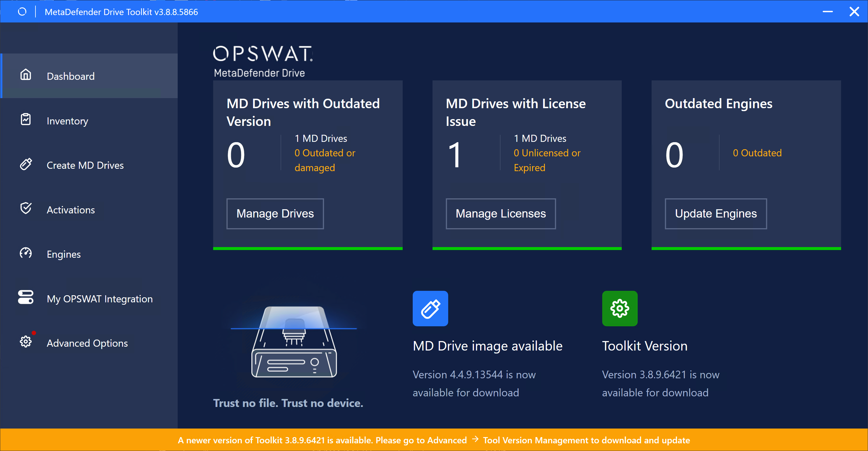Image resolution: width=868 pixels, height=451 pixels.
Task: Select the Activations shield icon
Action: pyautogui.click(x=26, y=208)
